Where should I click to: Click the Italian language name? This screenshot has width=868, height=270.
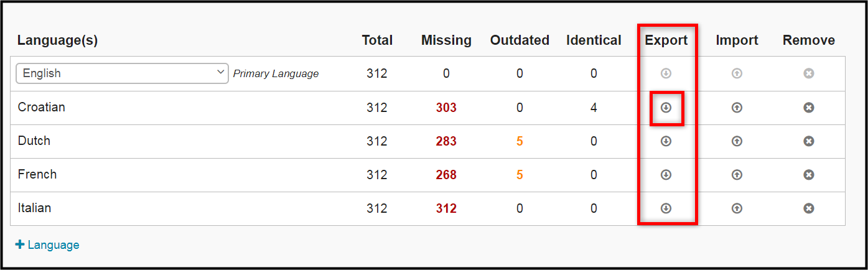[34, 208]
